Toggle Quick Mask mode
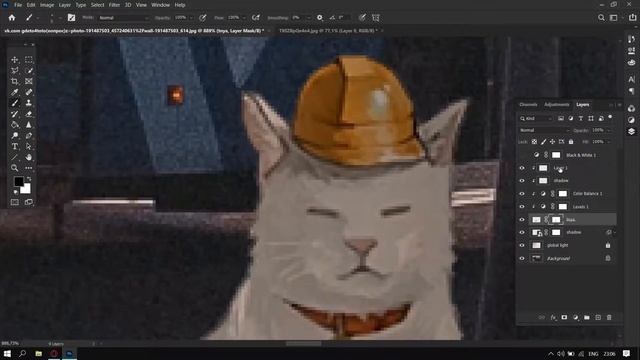 point(15,202)
